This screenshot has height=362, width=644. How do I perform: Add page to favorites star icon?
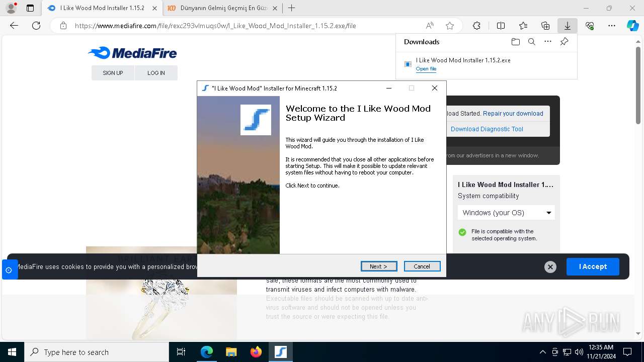(450, 26)
